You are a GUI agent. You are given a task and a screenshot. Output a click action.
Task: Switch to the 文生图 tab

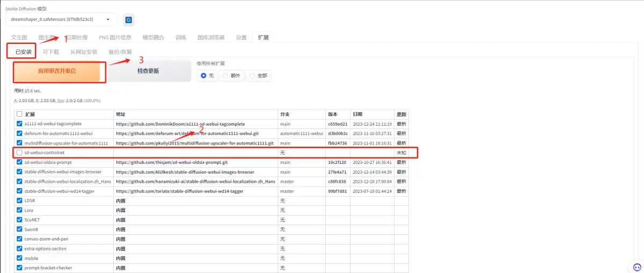pos(19,38)
